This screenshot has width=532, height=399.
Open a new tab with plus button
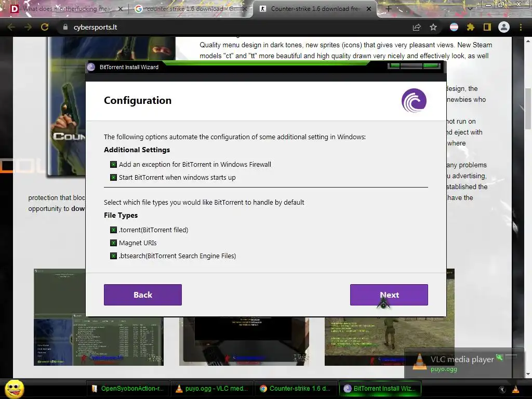(389, 9)
